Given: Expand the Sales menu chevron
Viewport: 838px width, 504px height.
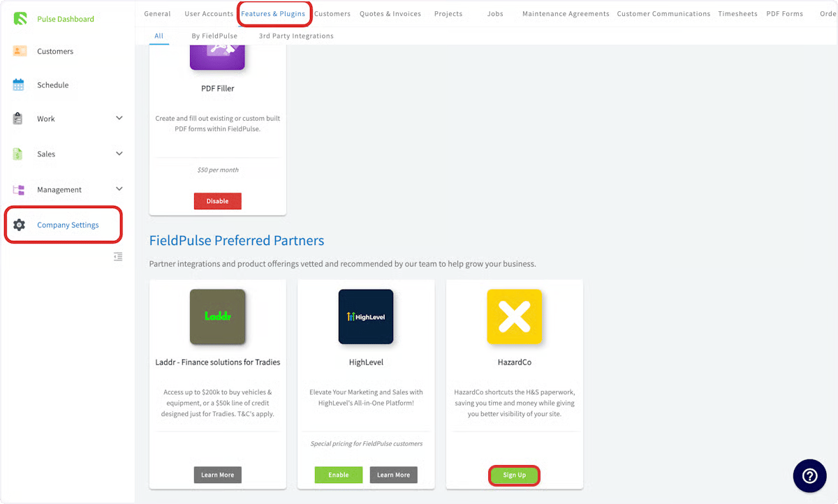Looking at the screenshot, I should click(119, 154).
